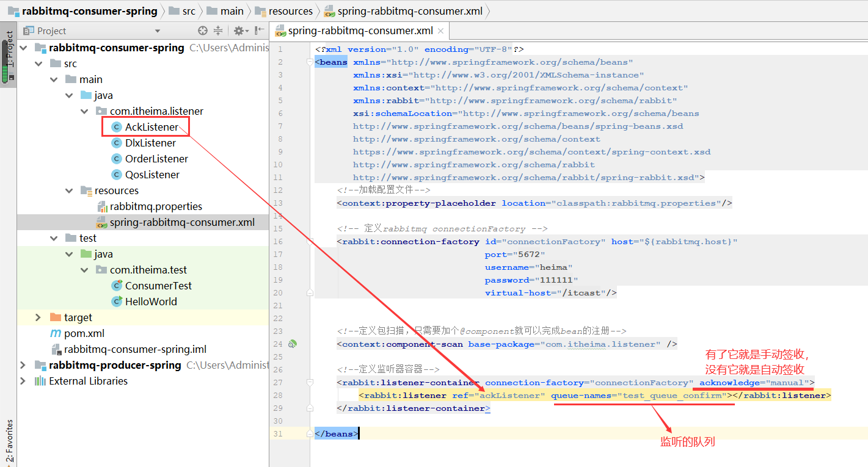The height and width of the screenshot is (467, 868).
Task: Click ref="ackListener" in line 28
Action: 498,396
